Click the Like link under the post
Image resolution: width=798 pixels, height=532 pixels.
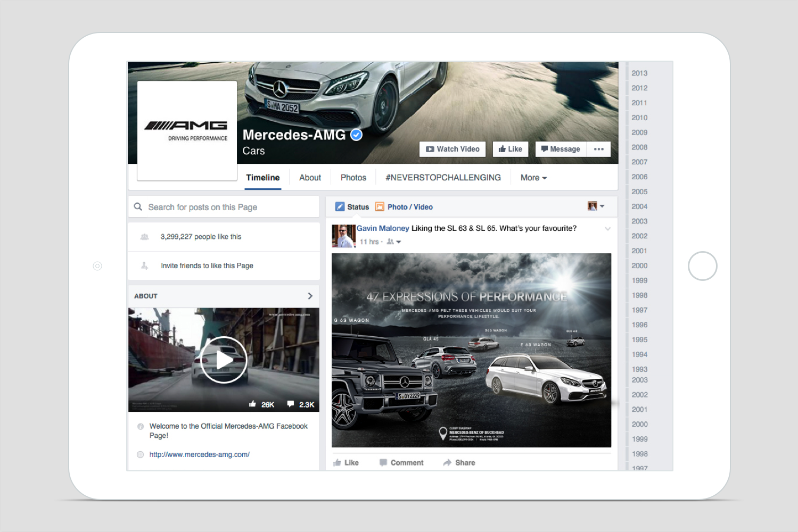pyautogui.click(x=346, y=462)
